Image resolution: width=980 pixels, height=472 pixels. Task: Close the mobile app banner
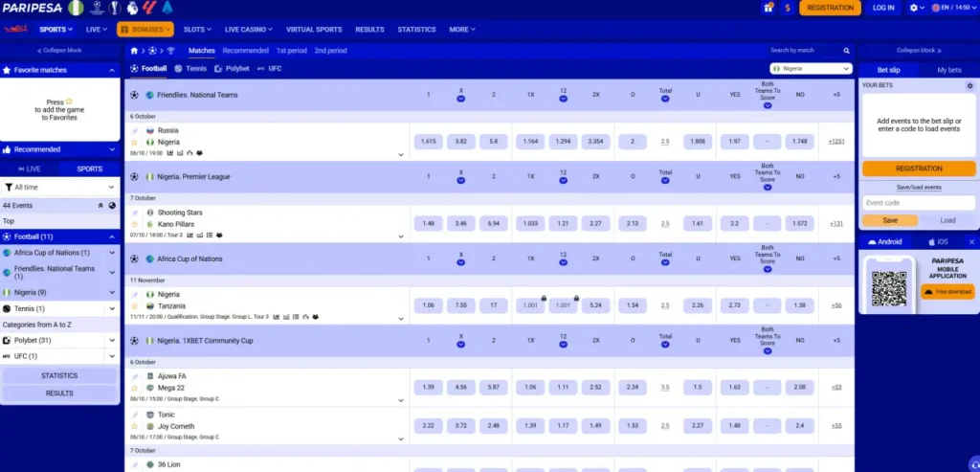[x=972, y=242]
